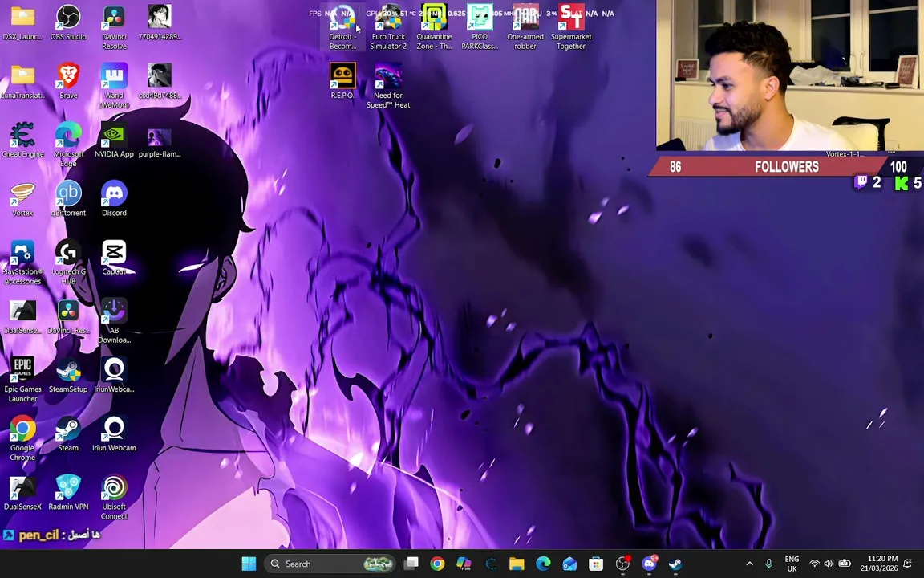The width and height of the screenshot is (924, 578).
Task: Open the Wand (WeMod) shortcut
Action: (x=114, y=86)
